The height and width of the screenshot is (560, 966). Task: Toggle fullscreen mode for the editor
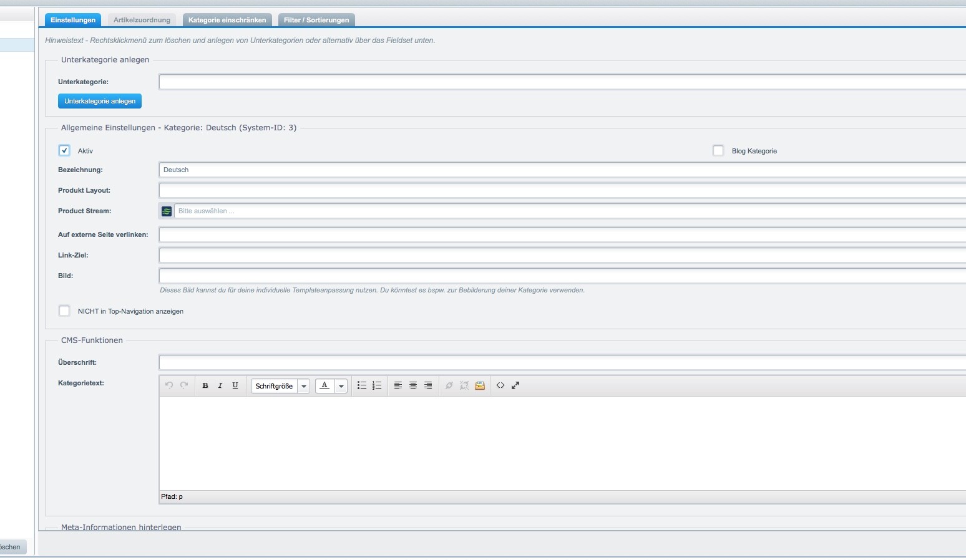[515, 385]
